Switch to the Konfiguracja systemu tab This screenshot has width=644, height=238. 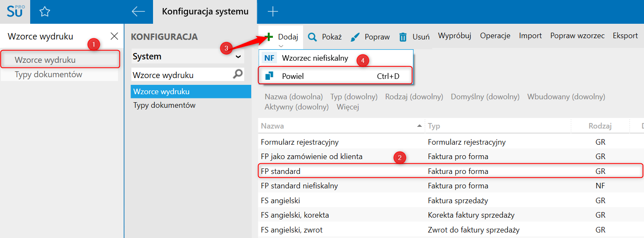coord(205,11)
